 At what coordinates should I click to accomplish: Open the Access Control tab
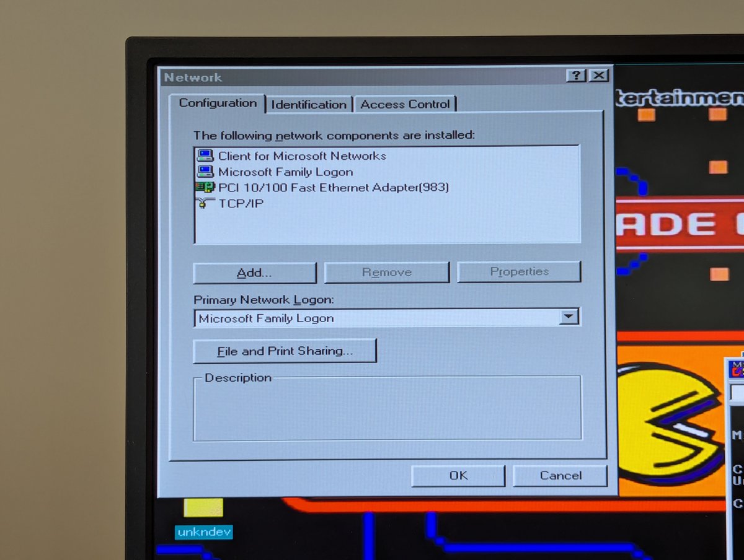point(405,104)
